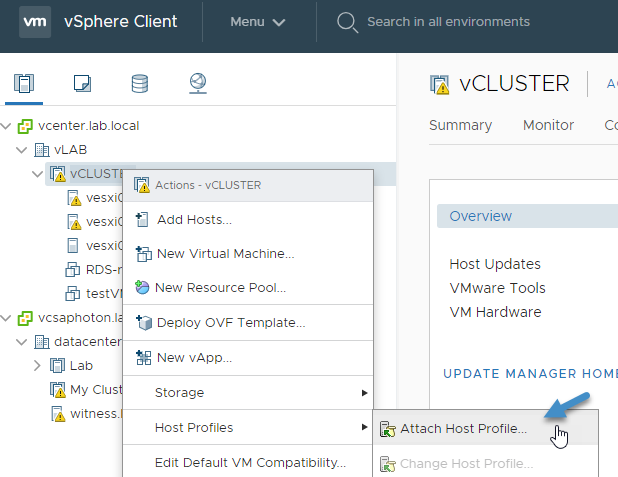Click the vCLUSTER title warning icon
Viewport: 618px width, 477px height.
click(x=439, y=84)
